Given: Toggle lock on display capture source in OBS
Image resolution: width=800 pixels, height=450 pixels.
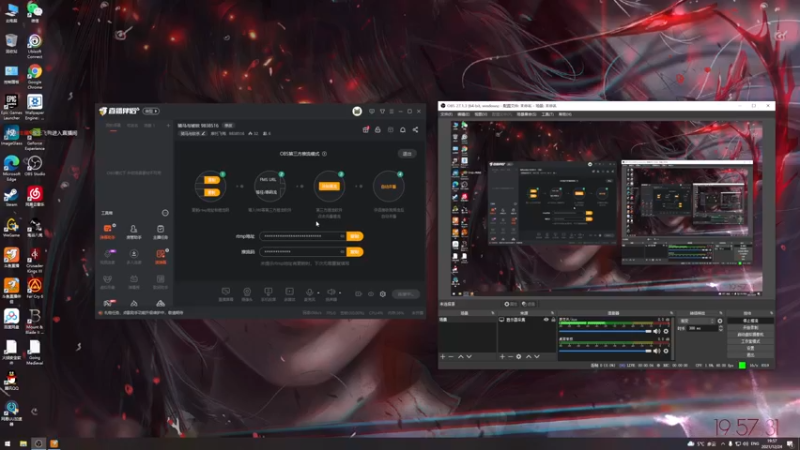Looking at the screenshot, I should (x=553, y=320).
